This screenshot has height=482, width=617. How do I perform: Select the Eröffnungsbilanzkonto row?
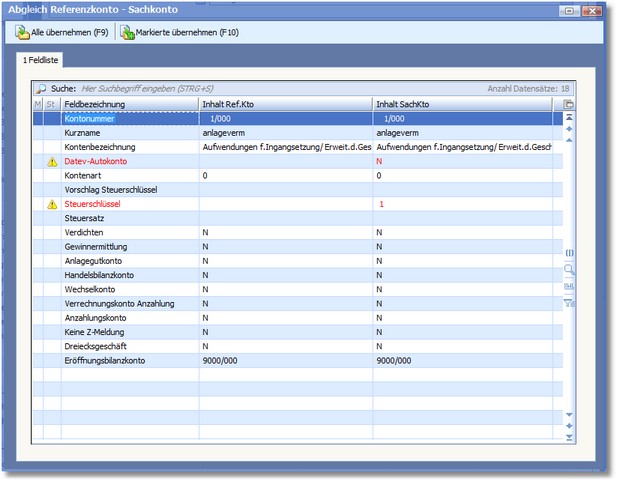tap(110, 361)
